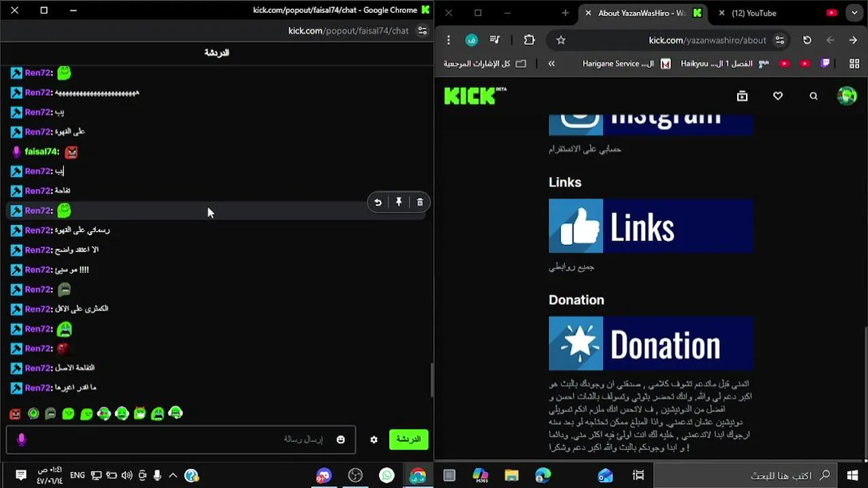Viewport: 868px width, 488px height.
Task: Show hidden system tray icons
Action: 173,476
